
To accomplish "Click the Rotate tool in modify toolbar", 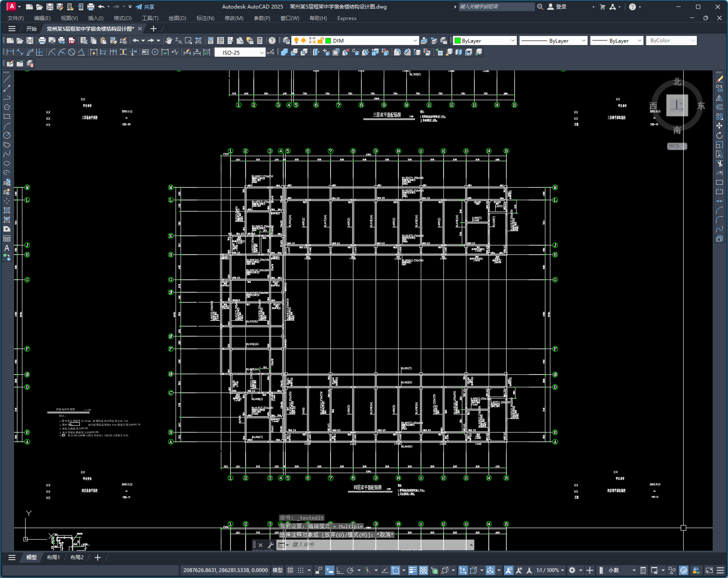I will [x=719, y=135].
